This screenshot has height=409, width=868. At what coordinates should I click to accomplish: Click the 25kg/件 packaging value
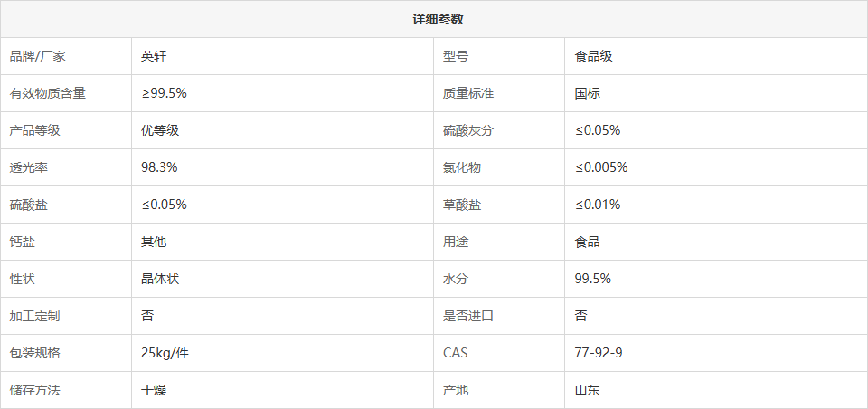pos(165,354)
